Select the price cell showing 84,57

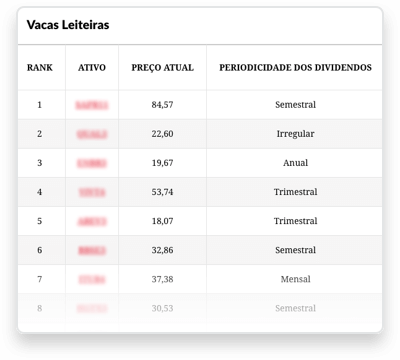tap(162, 105)
